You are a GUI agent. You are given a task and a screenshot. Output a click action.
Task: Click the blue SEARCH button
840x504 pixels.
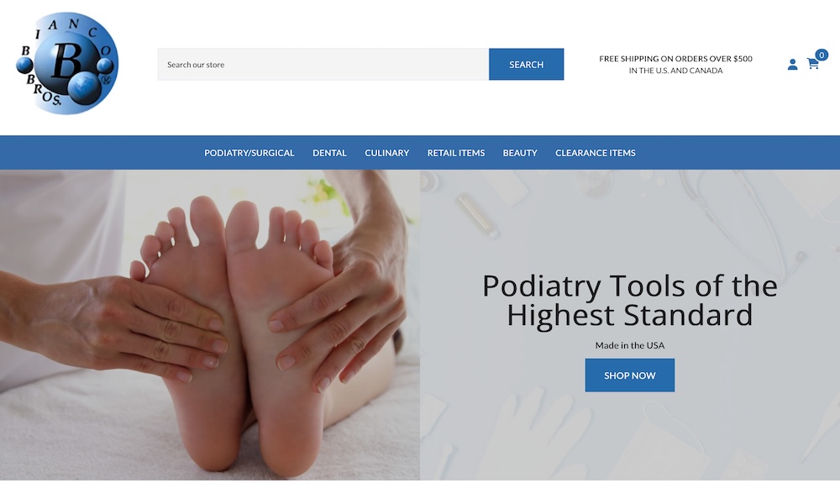(526, 65)
